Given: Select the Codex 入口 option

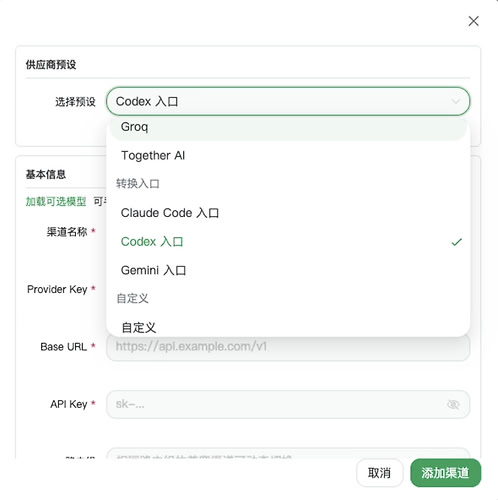Looking at the screenshot, I should coord(288,242).
